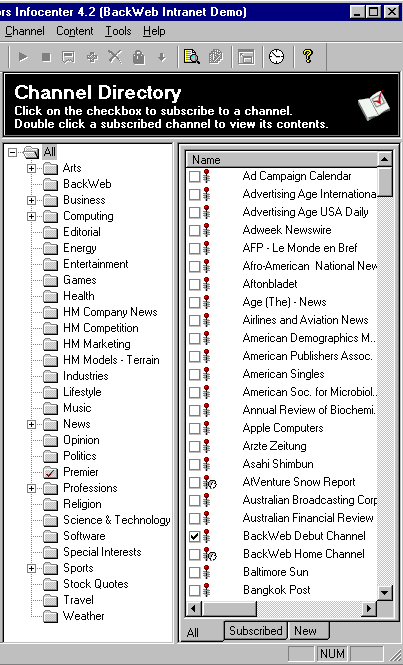Click the grayed-out stacked pages toolbar icon

point(216,56)
